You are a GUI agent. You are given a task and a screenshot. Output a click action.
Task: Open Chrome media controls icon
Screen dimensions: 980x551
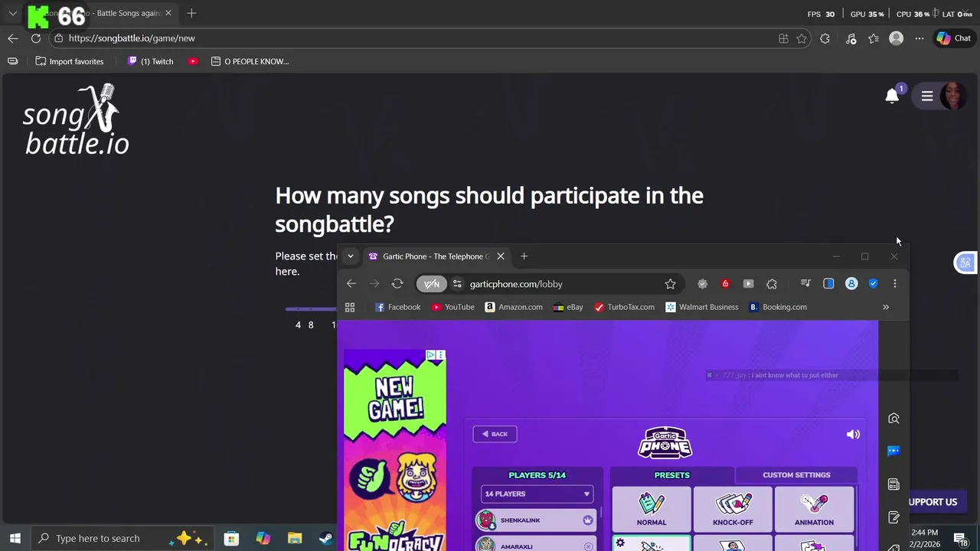point(805,284)
